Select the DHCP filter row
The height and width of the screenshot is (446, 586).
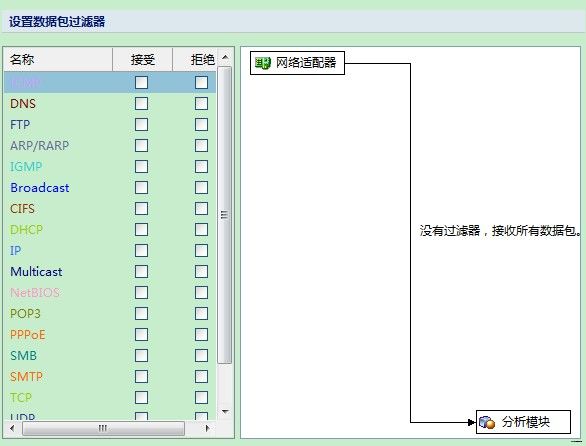110,229
